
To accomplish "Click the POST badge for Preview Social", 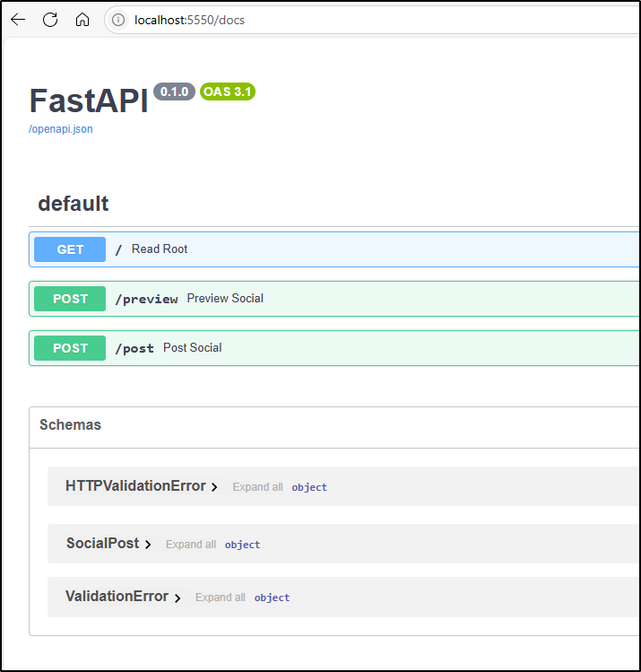I will coord(70,299).
